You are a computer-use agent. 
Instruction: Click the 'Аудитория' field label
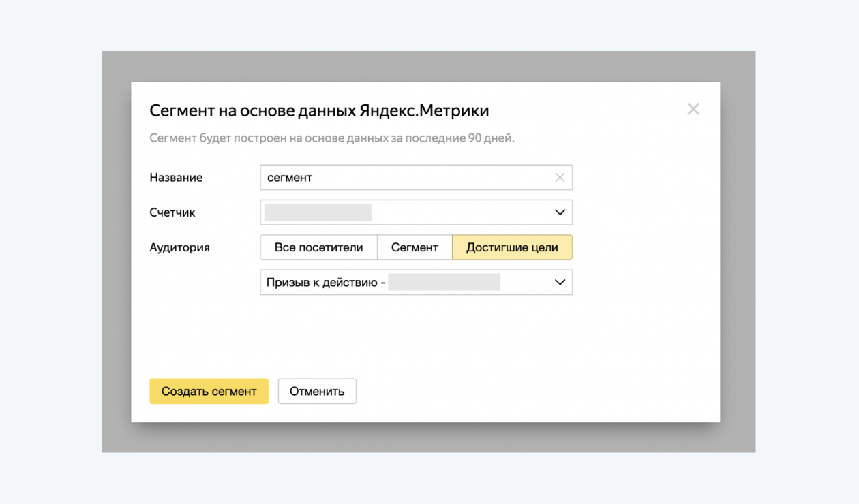[x=179, y=248]
